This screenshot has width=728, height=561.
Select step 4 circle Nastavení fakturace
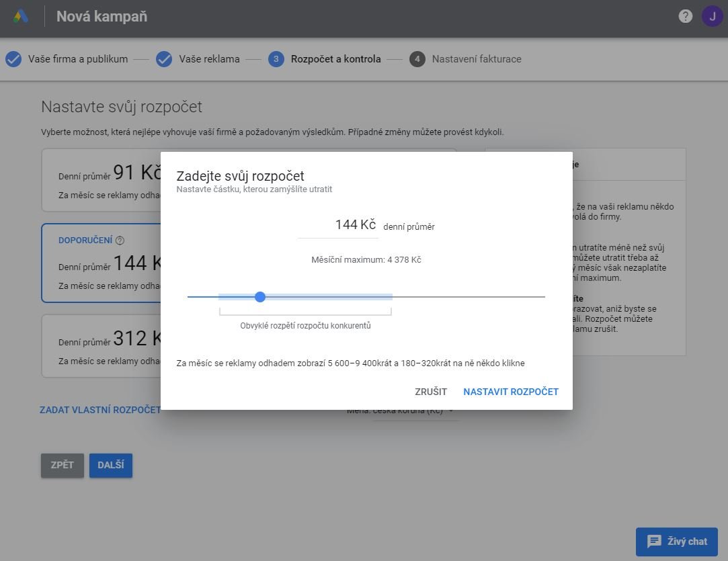pyautogui.click(x=417, y=59)
